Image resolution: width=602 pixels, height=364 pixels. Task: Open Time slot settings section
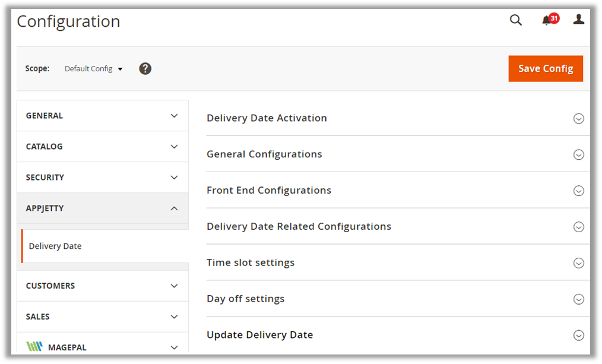point(251,263)
